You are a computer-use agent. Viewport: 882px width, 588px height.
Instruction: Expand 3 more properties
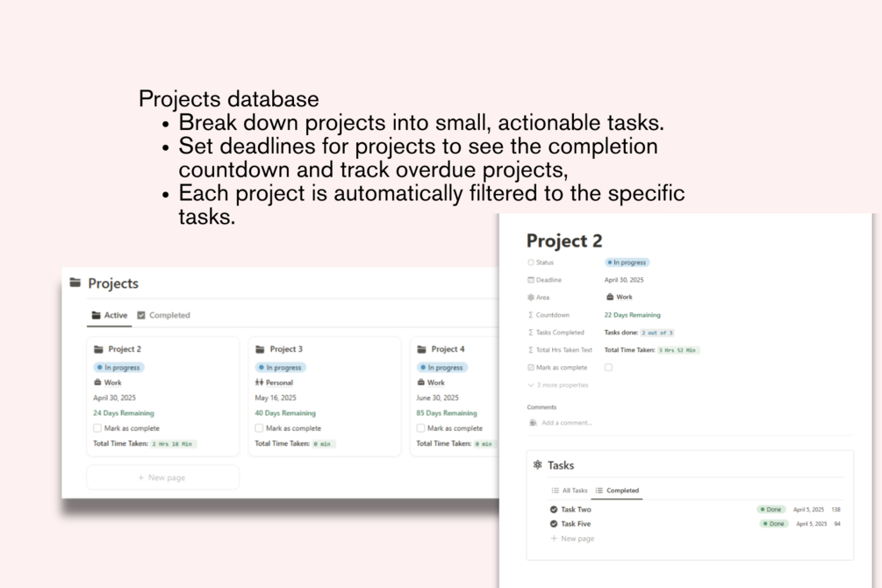[x=558, y=385]
